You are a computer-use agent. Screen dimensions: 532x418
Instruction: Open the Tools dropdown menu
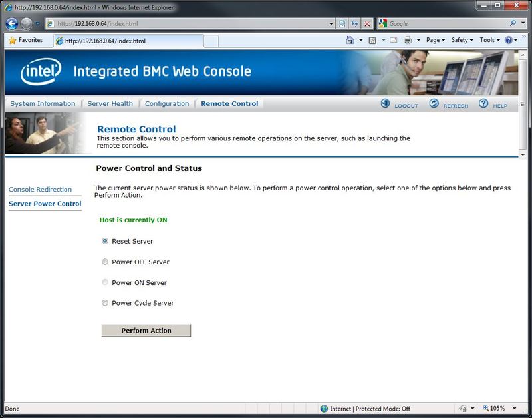click(490, 40)
